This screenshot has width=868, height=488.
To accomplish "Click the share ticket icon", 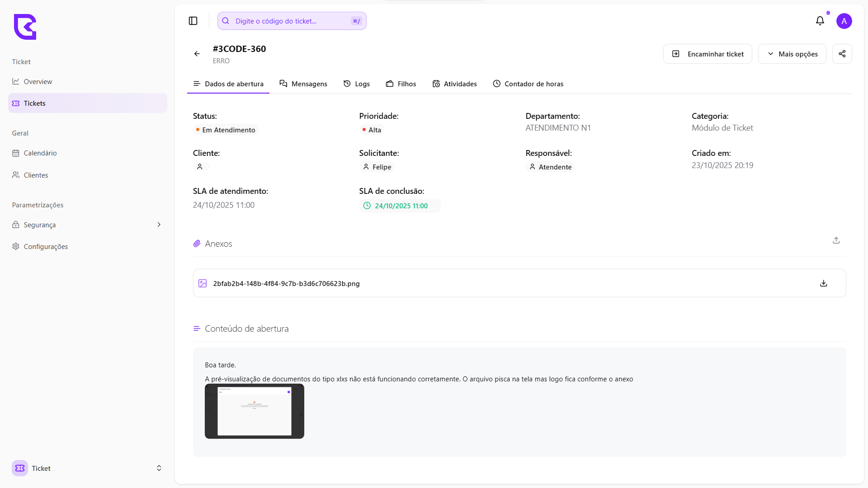I will tap(842, 54).
